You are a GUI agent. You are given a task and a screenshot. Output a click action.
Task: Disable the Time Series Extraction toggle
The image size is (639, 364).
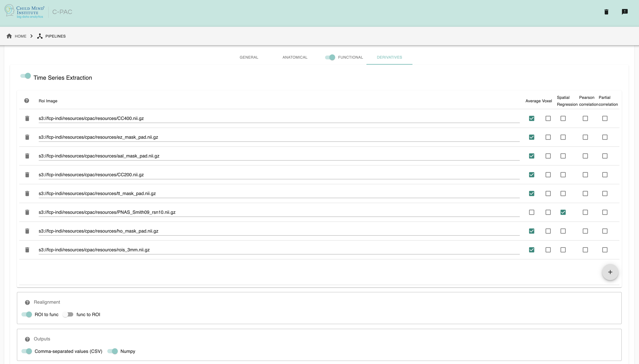tap(26, 76)
